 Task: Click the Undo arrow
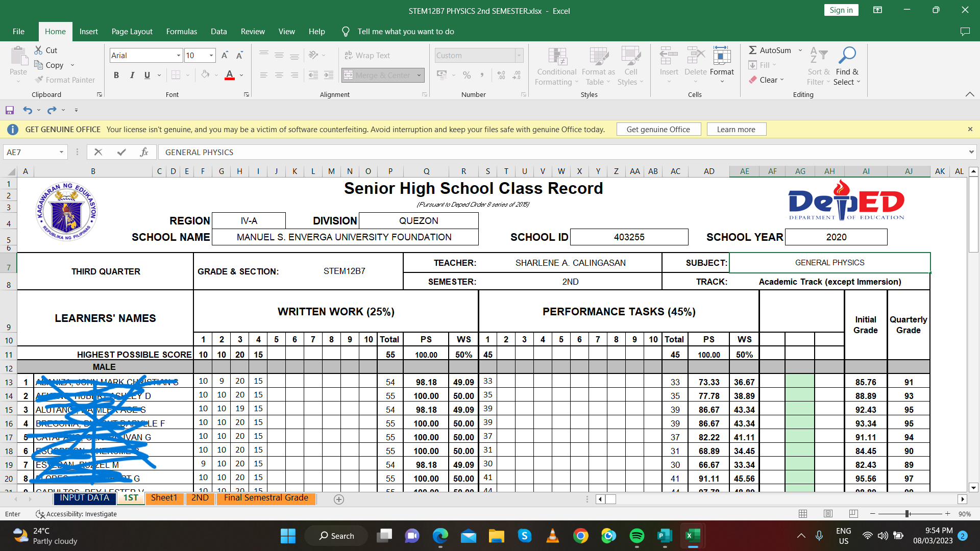(28, 110)
